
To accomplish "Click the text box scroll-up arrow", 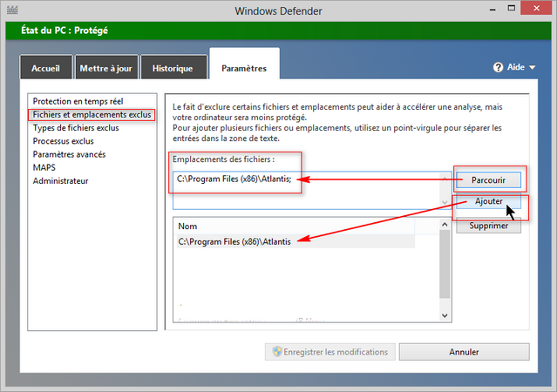I will pos(445,179).
